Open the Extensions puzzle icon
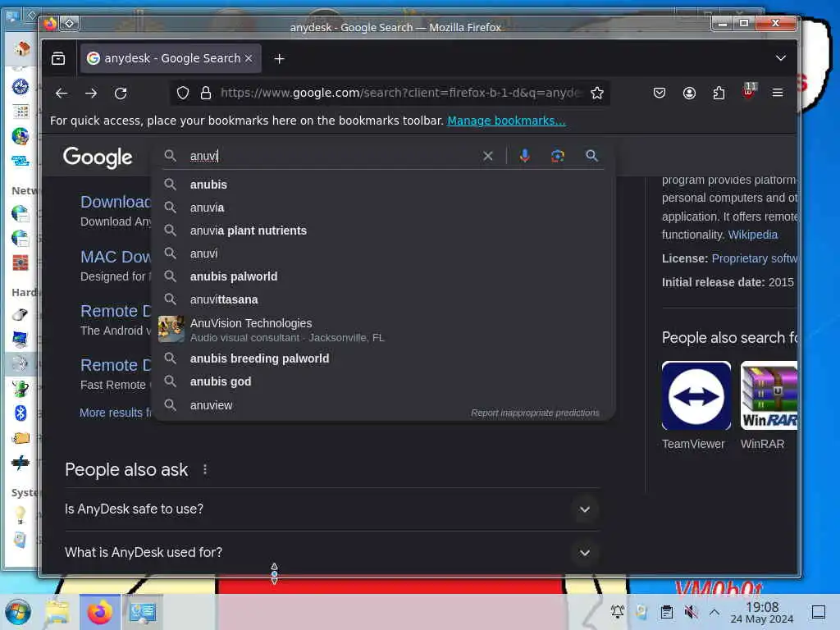840x630 pixels. (719, 94)
